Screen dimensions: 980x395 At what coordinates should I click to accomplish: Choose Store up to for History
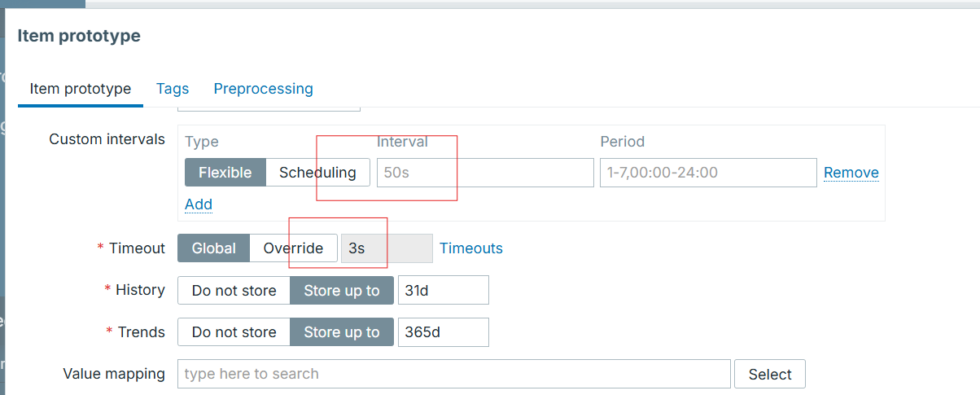pyautogui.click(x=342, y=290)
